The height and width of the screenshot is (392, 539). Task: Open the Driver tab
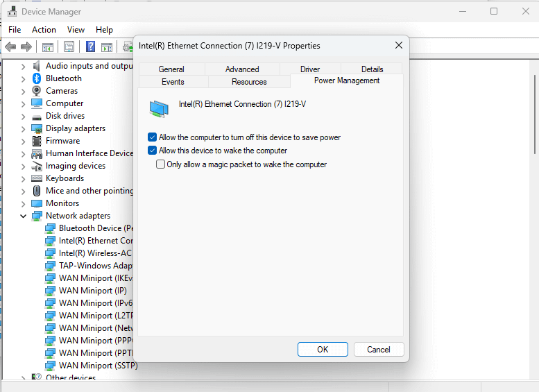tap(310, 69)
